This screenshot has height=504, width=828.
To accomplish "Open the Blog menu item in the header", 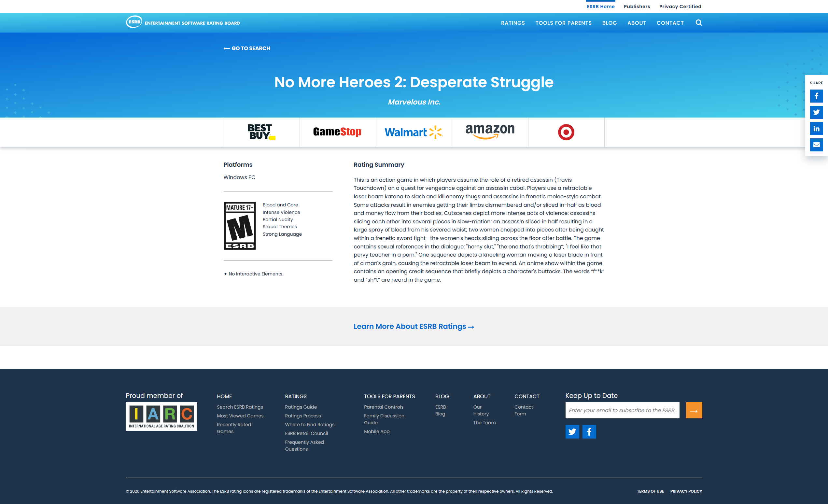I will coord(609,23).
